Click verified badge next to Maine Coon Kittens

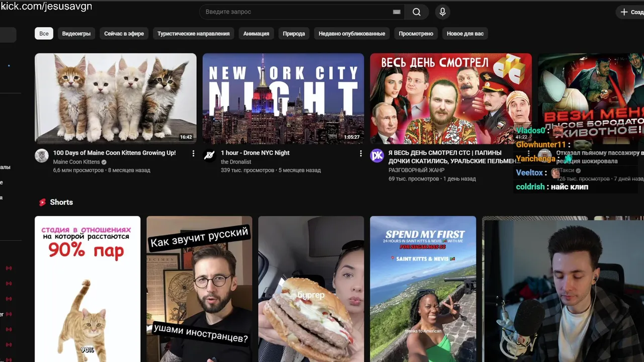point(104,162)
